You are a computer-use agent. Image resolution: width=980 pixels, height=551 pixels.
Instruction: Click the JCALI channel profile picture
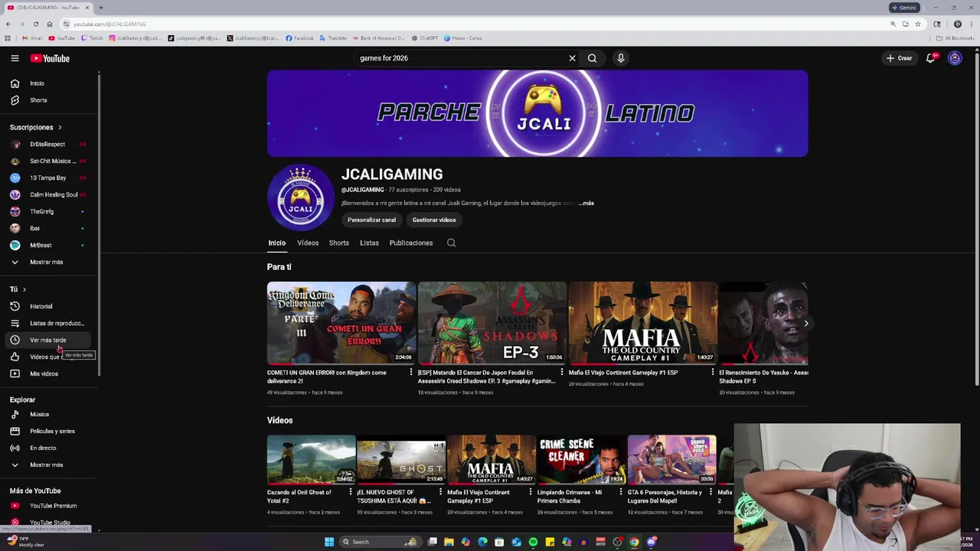pyautogui.click(x=301, y=197)
